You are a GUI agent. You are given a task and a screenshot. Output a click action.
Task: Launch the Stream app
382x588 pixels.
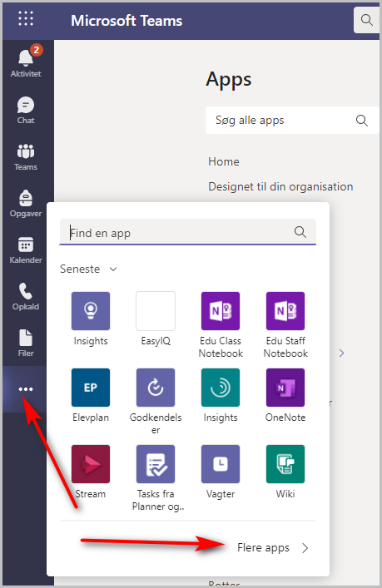pyautogui.click(x=91, y=472)
